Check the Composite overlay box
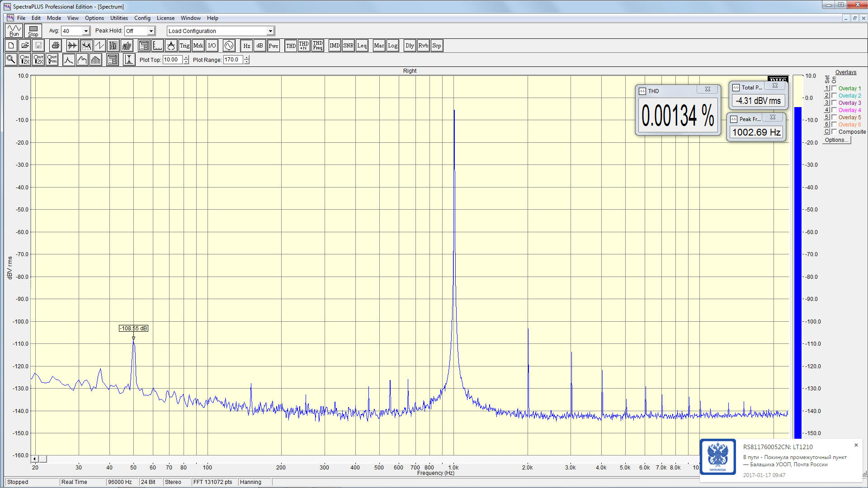 pos(835,132)
